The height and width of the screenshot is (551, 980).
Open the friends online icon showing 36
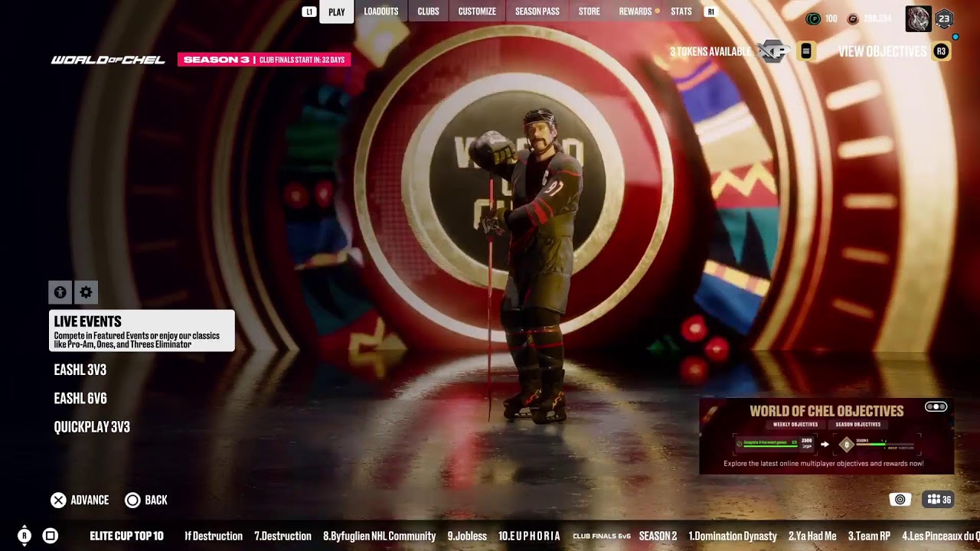point(939,500)
